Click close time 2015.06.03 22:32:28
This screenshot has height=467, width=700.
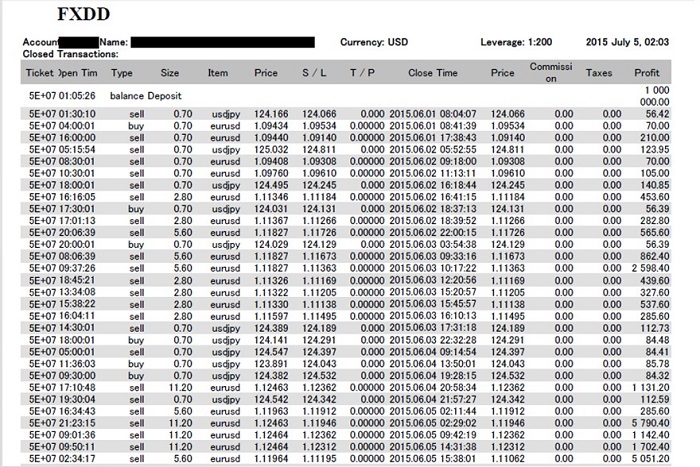click(433, 340)
